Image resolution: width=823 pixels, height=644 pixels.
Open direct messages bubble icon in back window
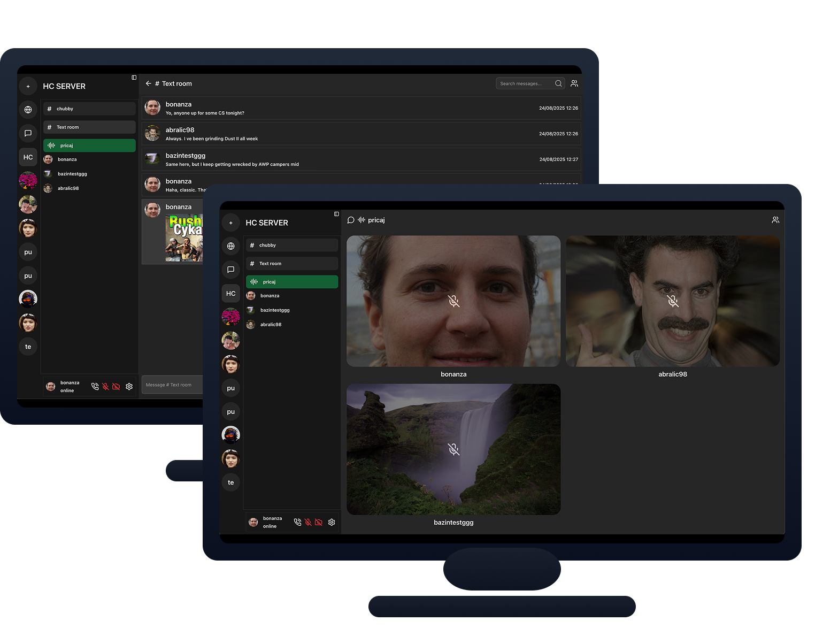[28, 133]
